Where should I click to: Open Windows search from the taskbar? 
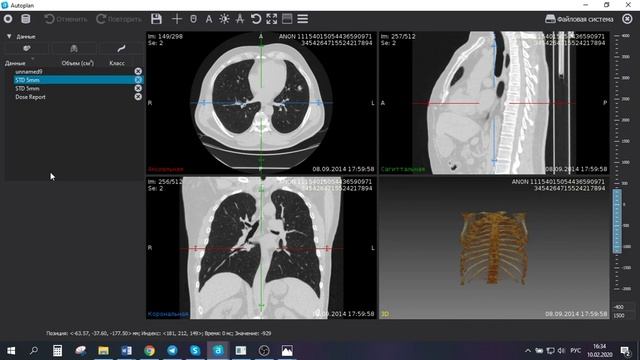(34, 351)
